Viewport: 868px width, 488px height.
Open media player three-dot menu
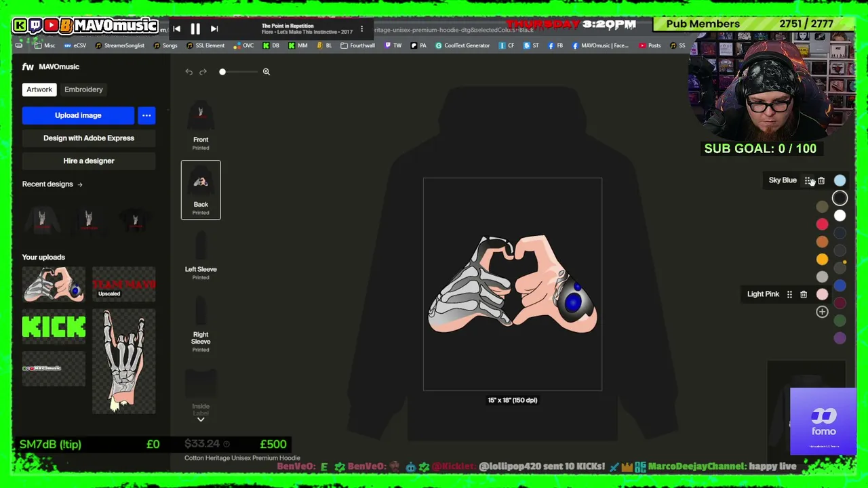point(361,29)
